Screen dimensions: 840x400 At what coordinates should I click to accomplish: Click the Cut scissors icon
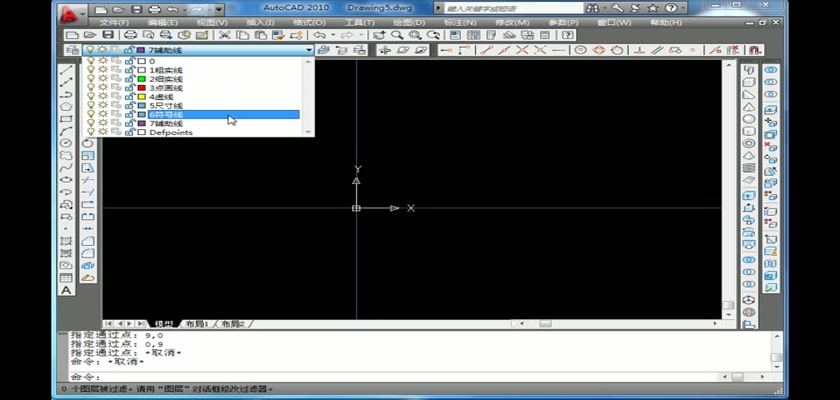(x=224, y=35)
